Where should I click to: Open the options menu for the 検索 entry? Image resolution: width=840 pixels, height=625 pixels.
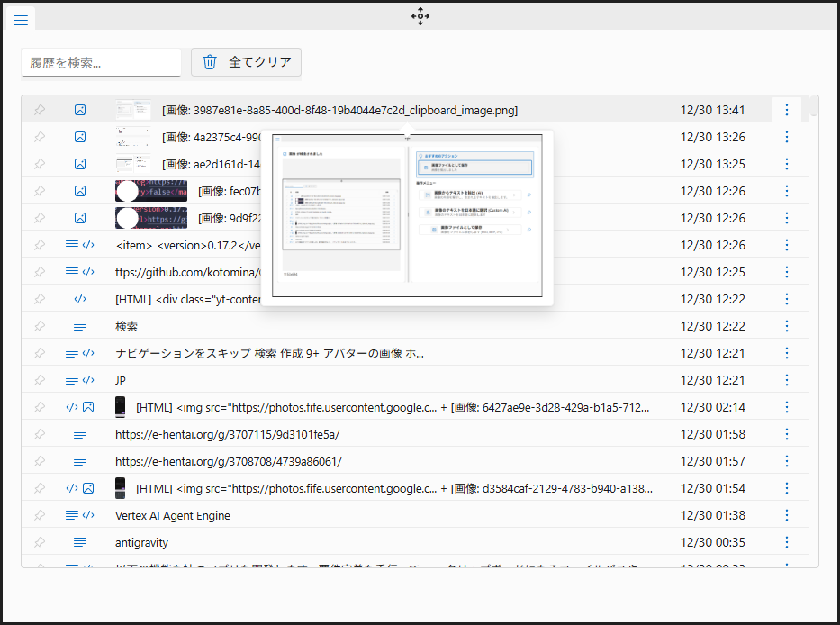point(787,326)
